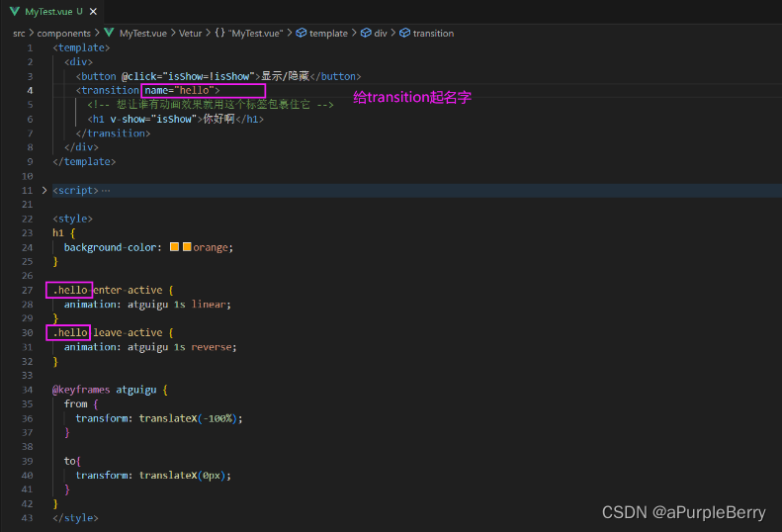Click line number 27
Viewport: 782px width, 532px height.
[x=28, y=291]
